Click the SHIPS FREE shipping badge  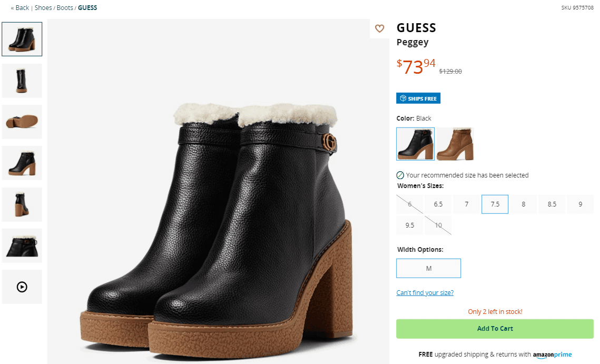418,98
